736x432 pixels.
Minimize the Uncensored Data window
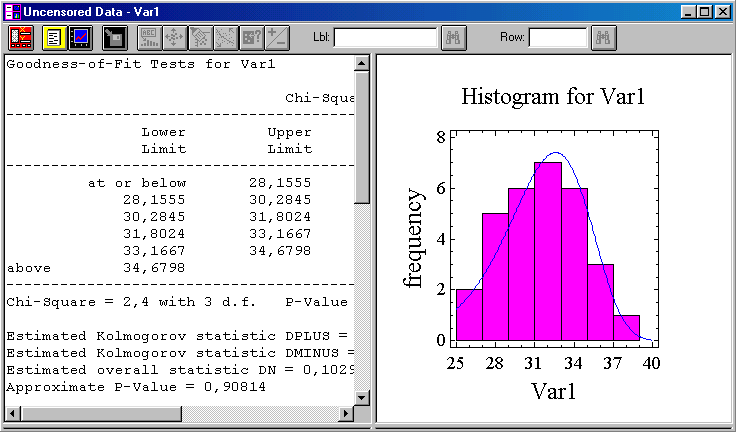click(689, 12)
